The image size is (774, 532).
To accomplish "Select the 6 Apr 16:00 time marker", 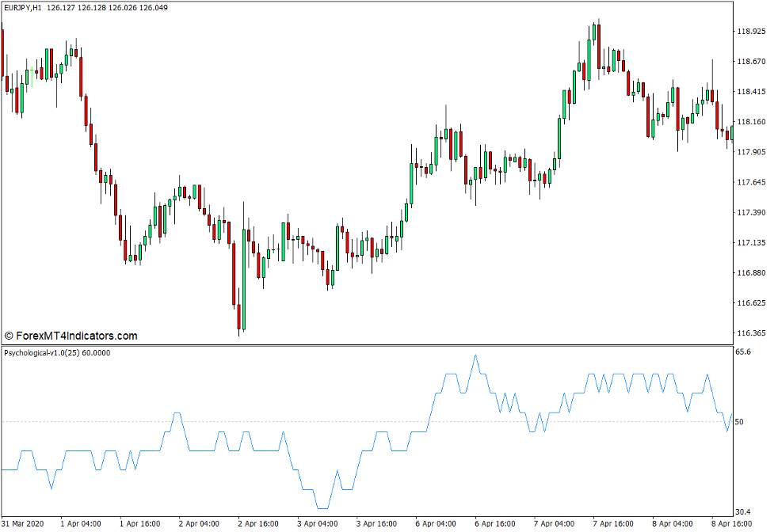I will pyautogui.click(x=496, y=523).
